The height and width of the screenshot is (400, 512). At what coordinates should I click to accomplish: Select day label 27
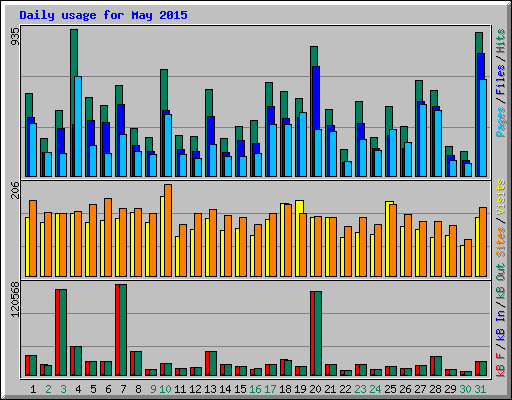pos(420,389)
